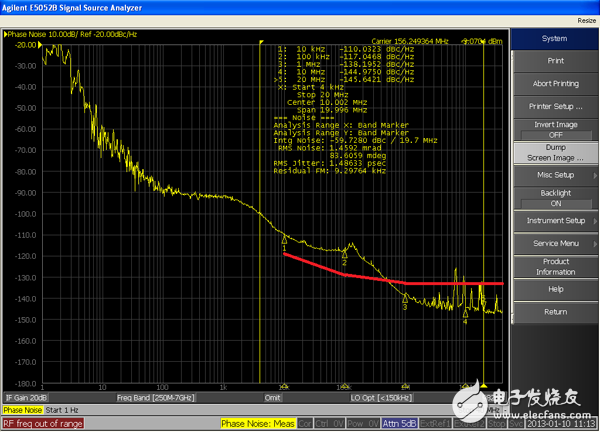
Task: Click the Phase Noise: Meas status indicator
Action: click(x=257, y=423)
